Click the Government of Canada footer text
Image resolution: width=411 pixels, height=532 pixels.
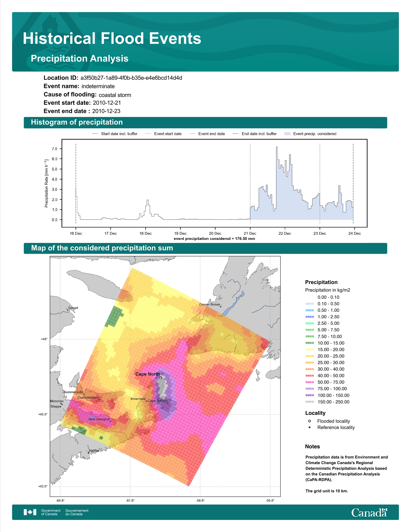51,512
